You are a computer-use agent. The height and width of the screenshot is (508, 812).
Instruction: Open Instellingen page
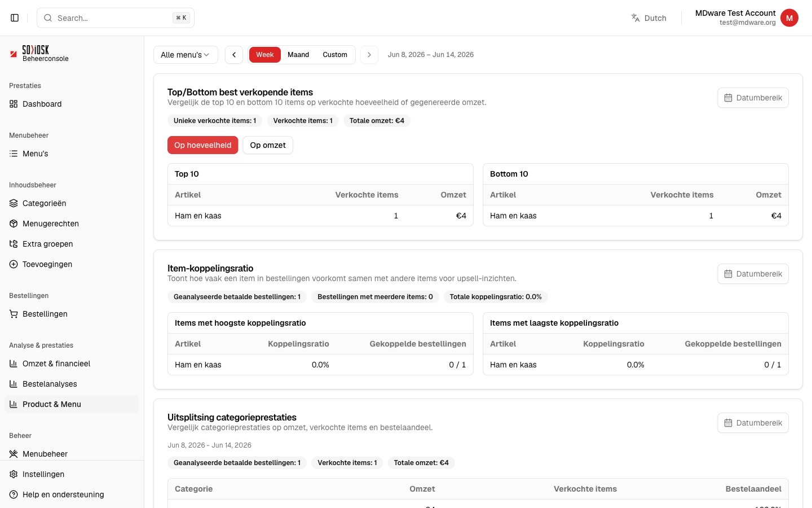pos(72,474)
